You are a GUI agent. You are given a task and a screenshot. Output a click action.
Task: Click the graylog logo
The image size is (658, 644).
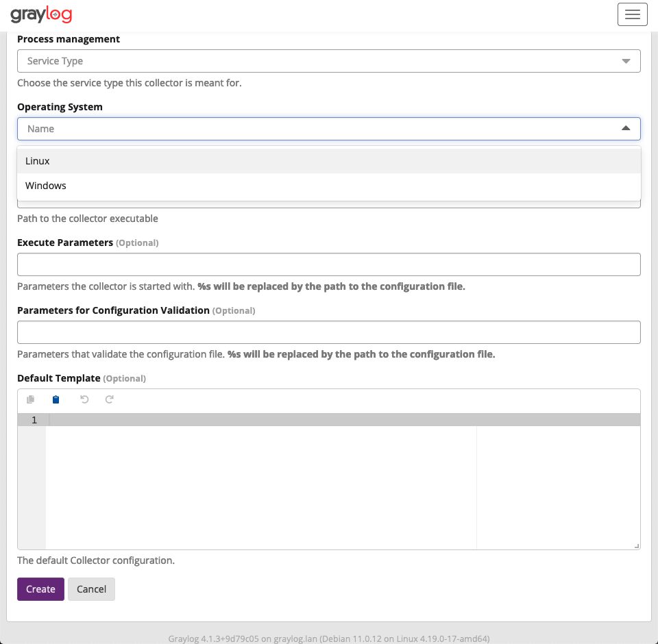[40, 14]
